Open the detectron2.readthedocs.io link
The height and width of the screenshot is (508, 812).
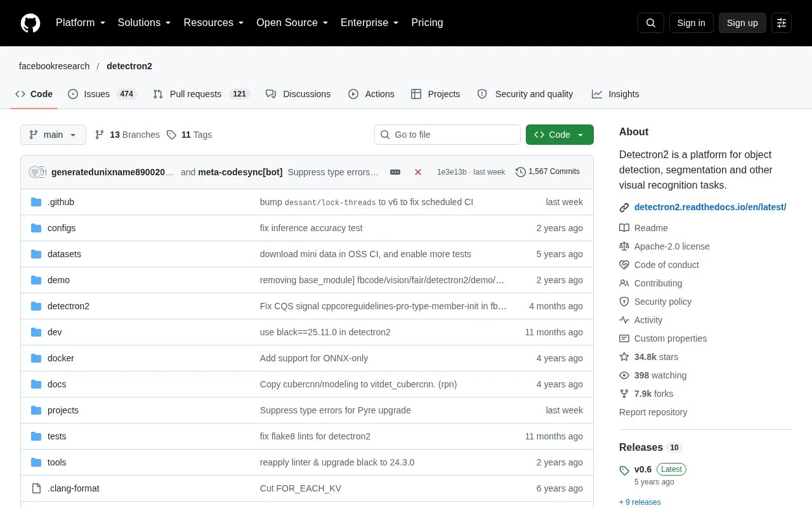(710, 207)
